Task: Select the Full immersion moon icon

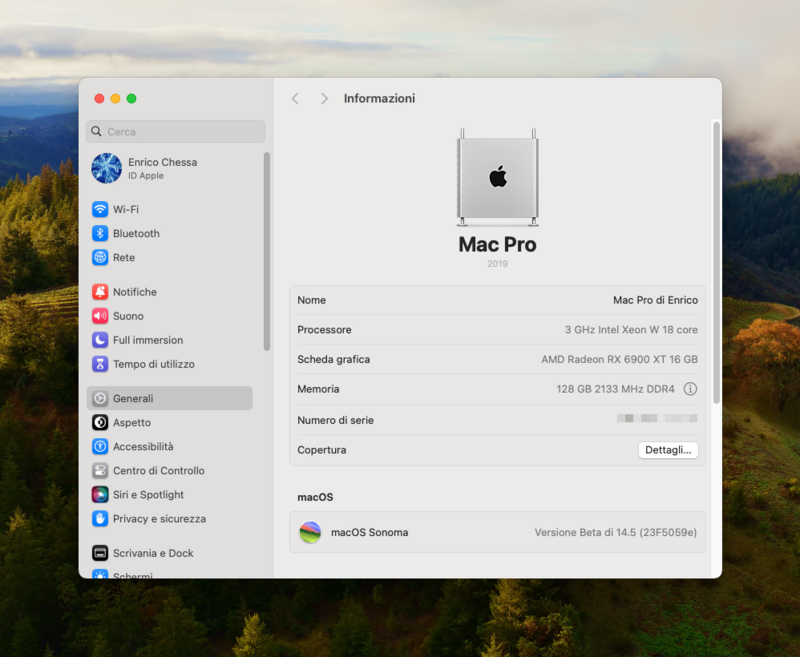Action: 100,340
